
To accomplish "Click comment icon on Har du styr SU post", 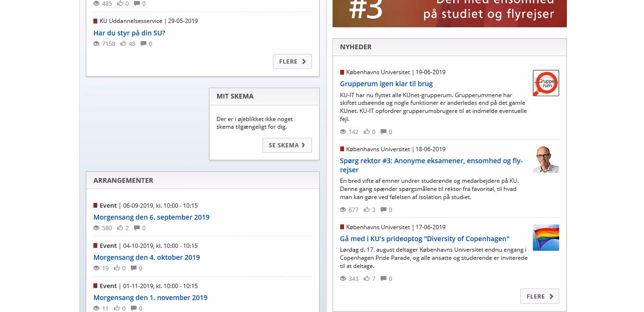I will (x=143, y=44).
